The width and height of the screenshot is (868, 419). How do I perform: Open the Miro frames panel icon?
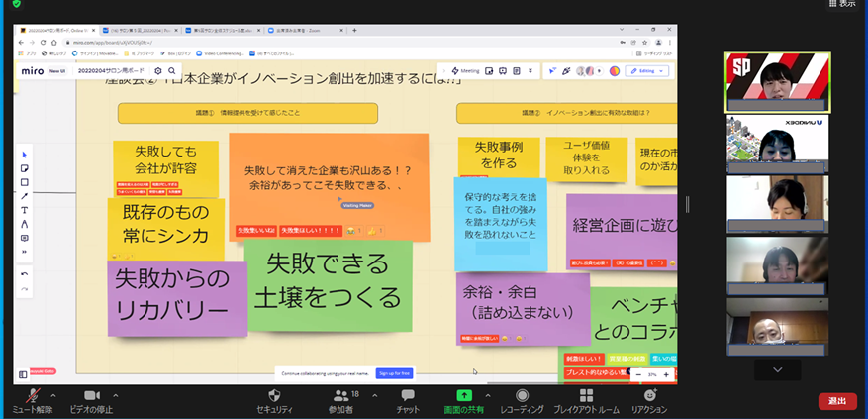click(x=23, y=374)
